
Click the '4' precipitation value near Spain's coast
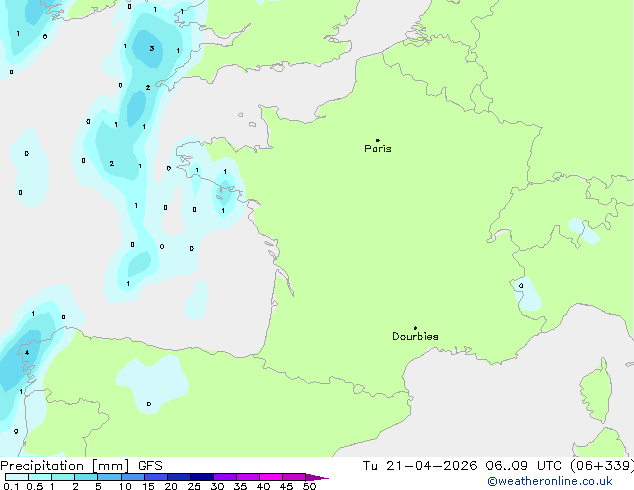tap(27, 353)
